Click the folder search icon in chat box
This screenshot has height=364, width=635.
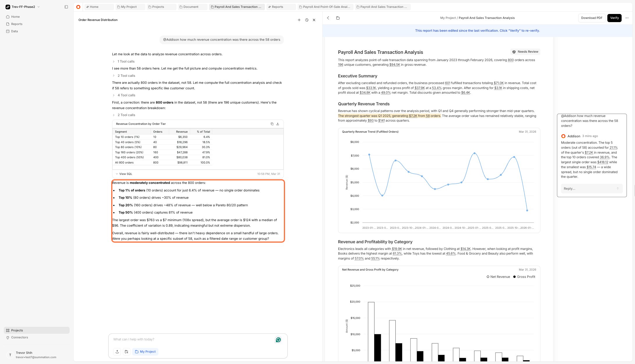(126, 351)
